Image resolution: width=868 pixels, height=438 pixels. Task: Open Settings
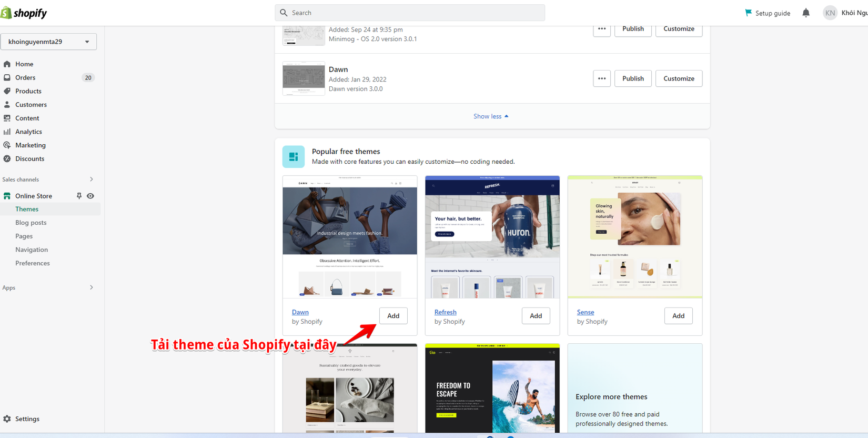tap(27, 419)
